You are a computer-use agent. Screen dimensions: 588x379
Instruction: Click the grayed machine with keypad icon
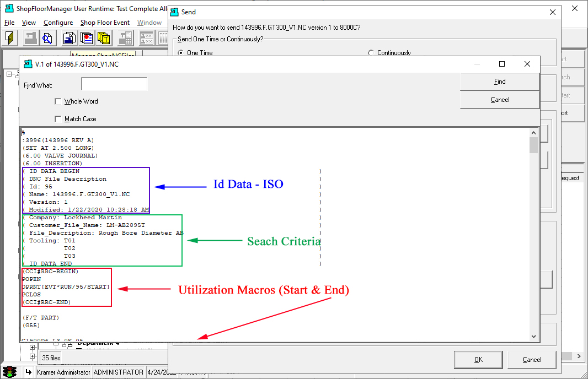click(125, 38)
